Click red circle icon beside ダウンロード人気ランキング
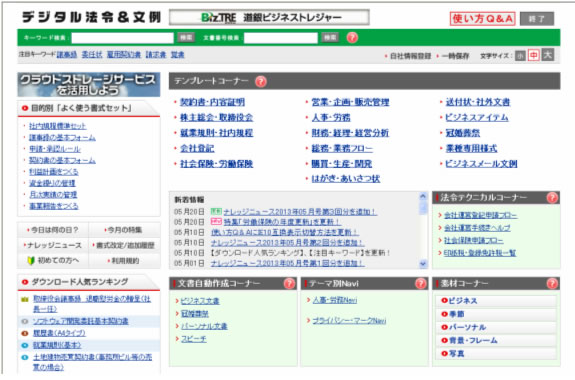The height and width of the screenshot is (380, 575). [x=25, y=282]
